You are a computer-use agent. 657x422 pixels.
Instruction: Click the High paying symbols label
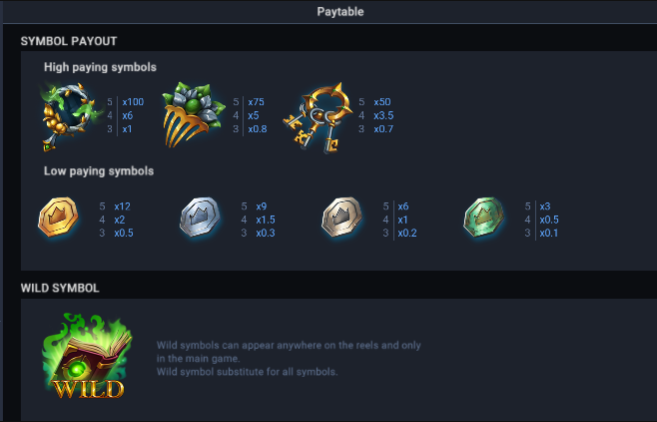click(100, 67)
